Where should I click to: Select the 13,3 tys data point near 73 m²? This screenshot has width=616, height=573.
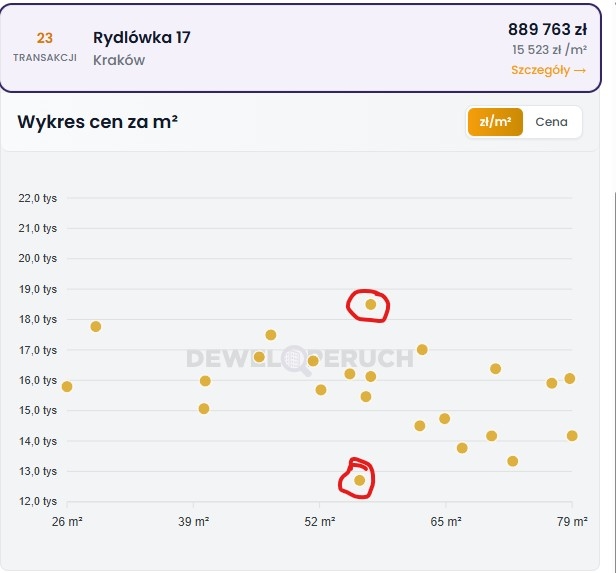click(513, 461)
